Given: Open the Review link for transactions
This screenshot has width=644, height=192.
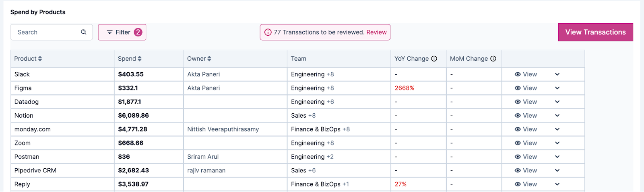Looking at the screenshot, I should click(x=376, y=32).
